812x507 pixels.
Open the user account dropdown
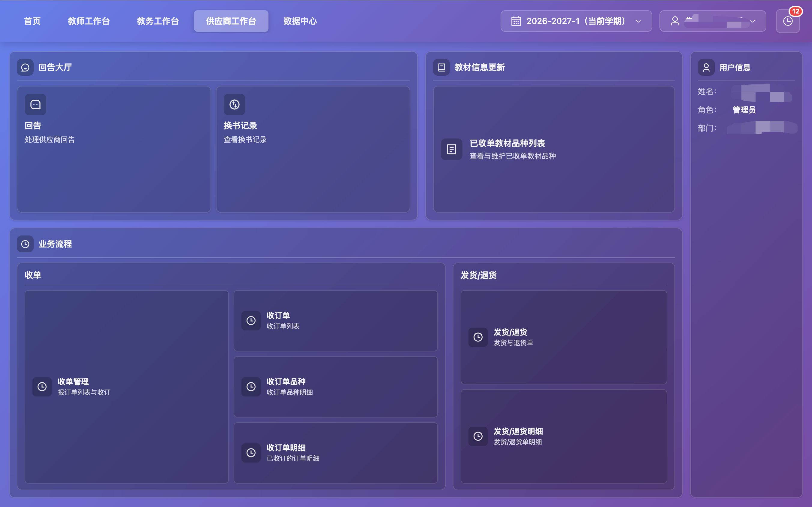tap(712, 21)
